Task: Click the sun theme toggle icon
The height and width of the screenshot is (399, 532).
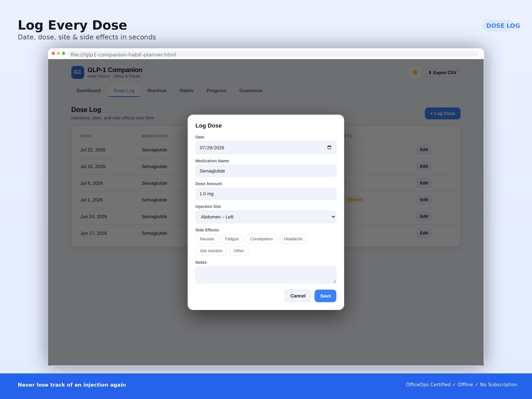Action: coord(415,72)
